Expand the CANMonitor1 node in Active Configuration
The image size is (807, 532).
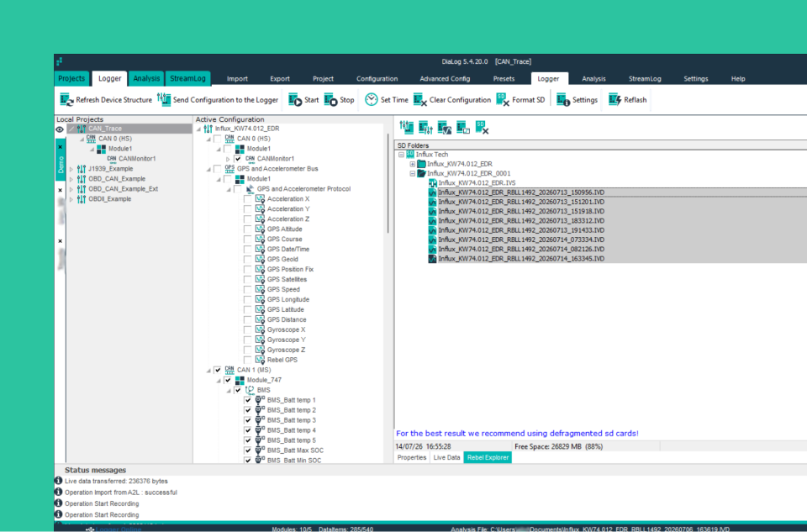coord(229,159)
